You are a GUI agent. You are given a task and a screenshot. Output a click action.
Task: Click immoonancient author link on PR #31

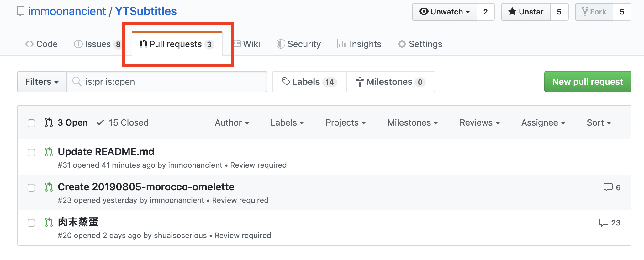tap(195, 165)
